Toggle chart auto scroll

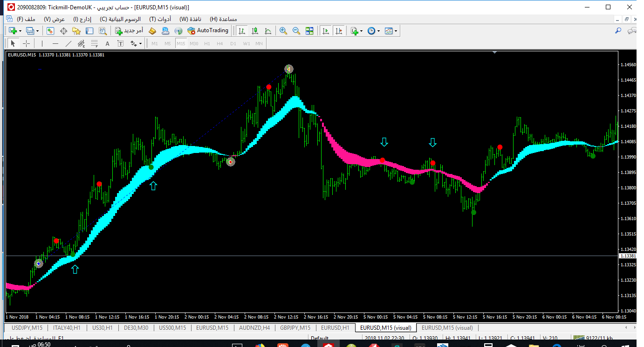(x=326, y=31)
